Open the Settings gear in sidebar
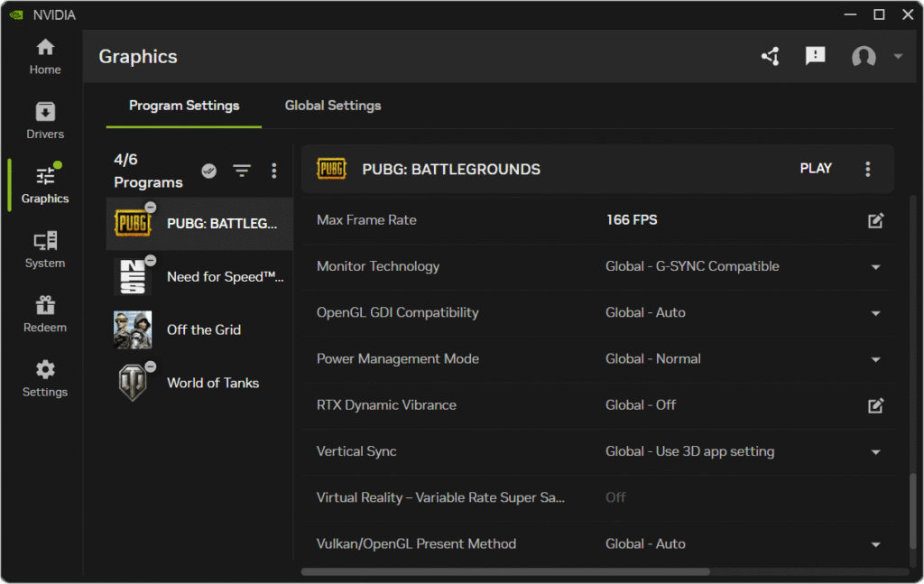 pos(45,378)
